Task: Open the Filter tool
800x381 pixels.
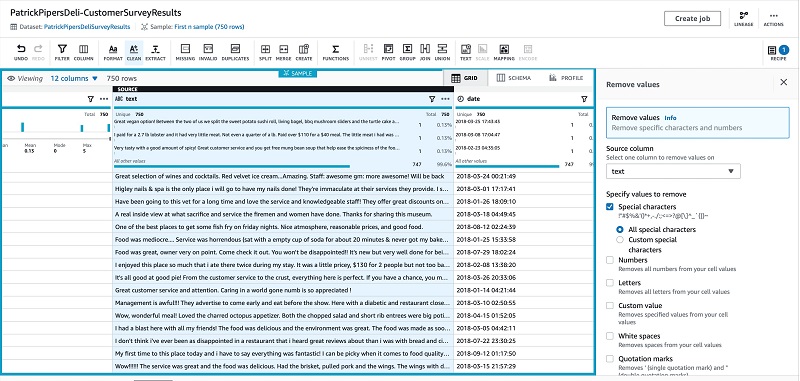Action: tap(62, 52)
